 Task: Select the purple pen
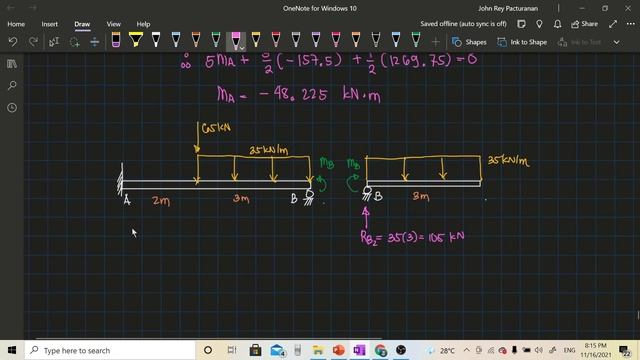click(x=316, y=40)
